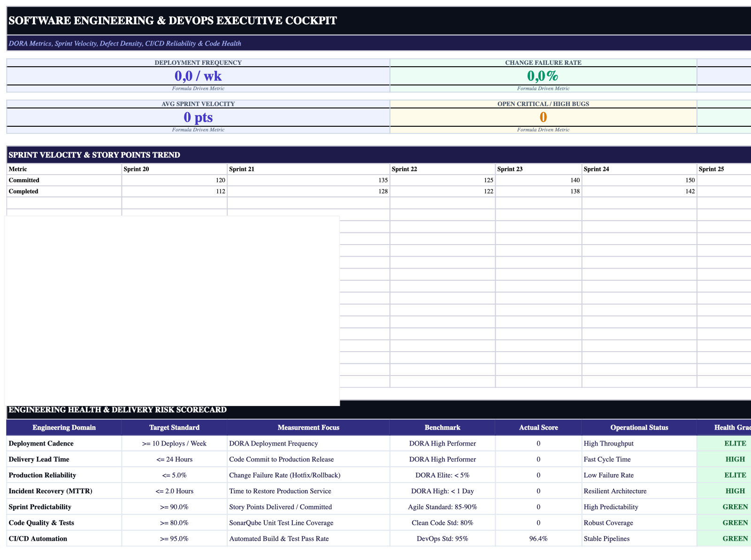Select OPEN CRITICAL / HIGH BUGS label
Screen dimensions: 751x560
coord(543,104)
